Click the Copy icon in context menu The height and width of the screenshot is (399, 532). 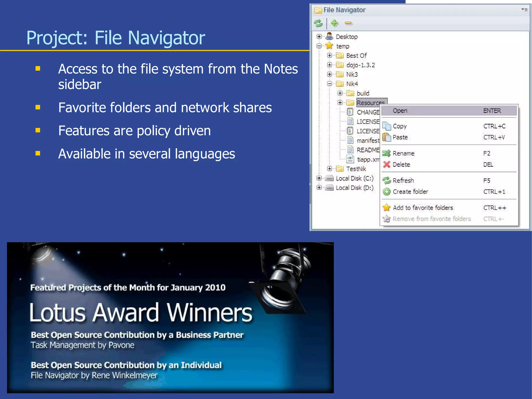(x=387, y=126)
